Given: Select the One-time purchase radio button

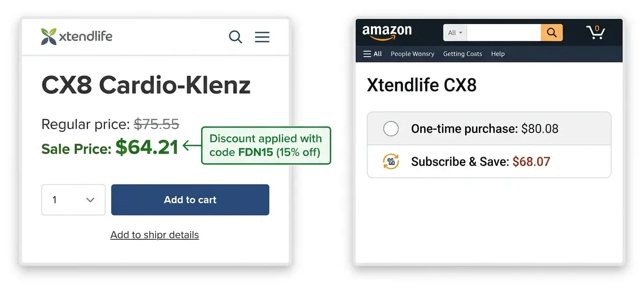Looking at the screenshot, I should click(391, 128).
